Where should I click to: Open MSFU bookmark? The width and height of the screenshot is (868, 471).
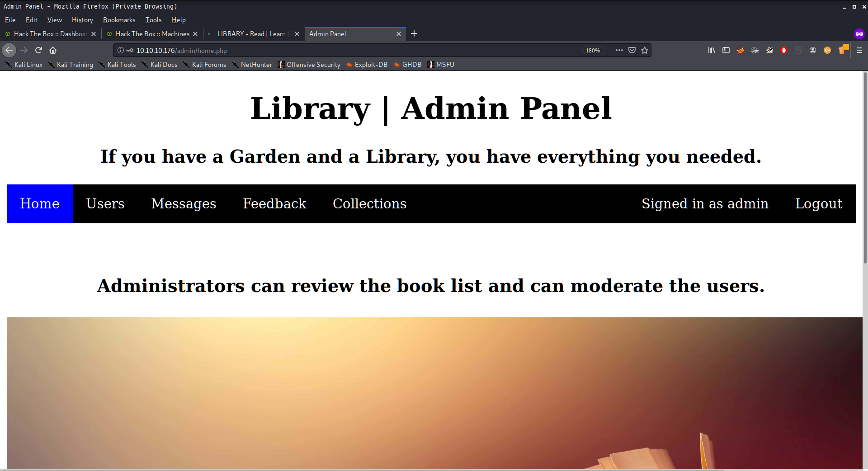(x=441, y=65)
